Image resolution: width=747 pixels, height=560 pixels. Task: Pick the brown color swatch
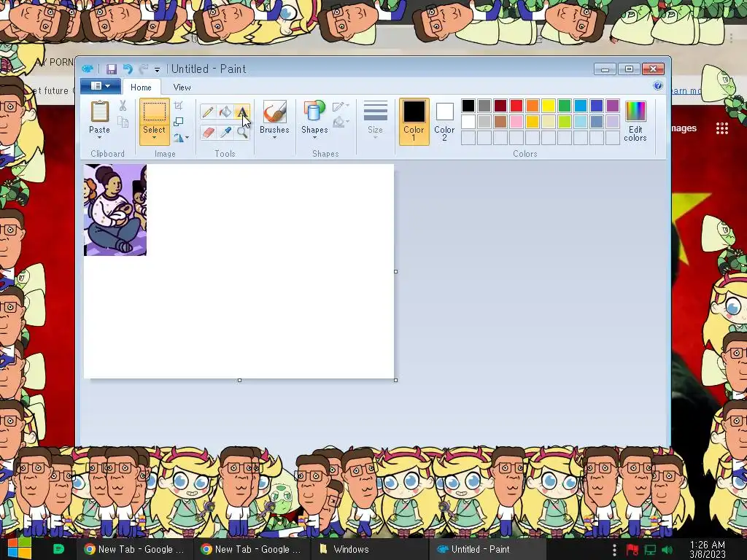500,122
